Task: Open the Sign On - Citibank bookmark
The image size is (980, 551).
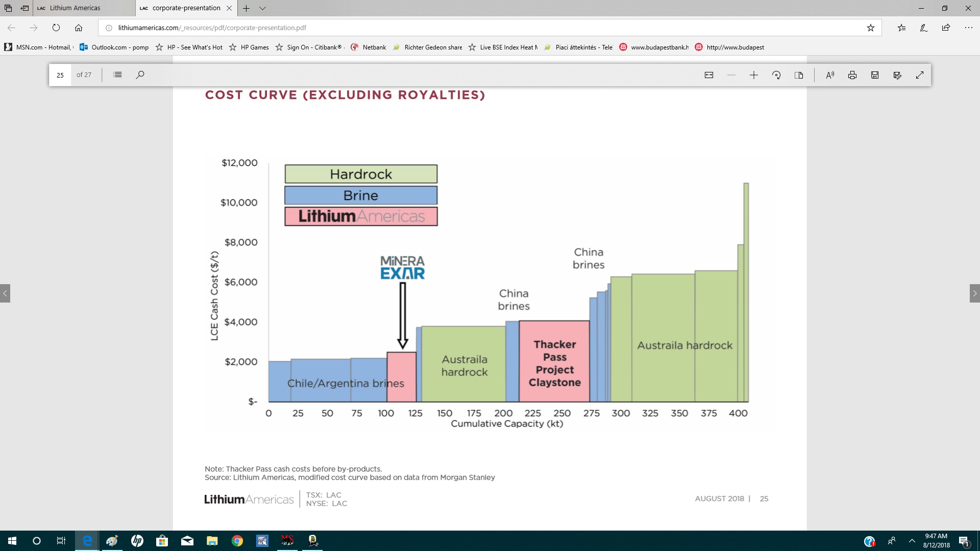Action: [309, 47]
